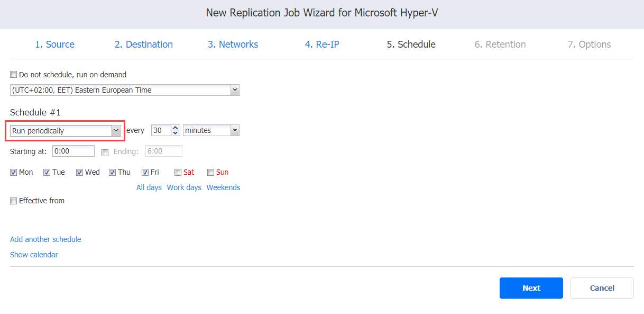Select the Work days shortcut
The width and height of the screenshot is (644, 314).
[x=184, y=187]
